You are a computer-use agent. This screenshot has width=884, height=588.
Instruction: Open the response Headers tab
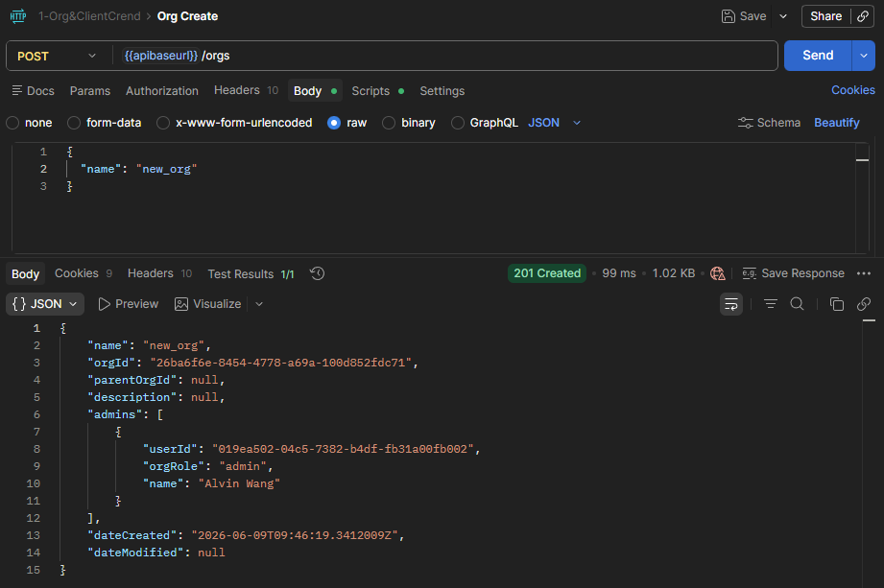pyautogui.click(x=159, y=273)
